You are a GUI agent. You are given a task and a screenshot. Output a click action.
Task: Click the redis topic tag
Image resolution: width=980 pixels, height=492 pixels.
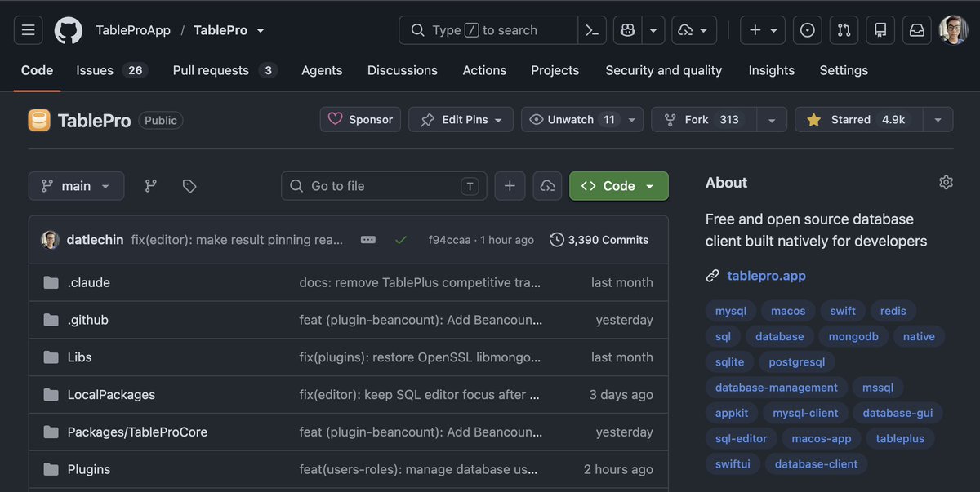(x=893, y=311)
